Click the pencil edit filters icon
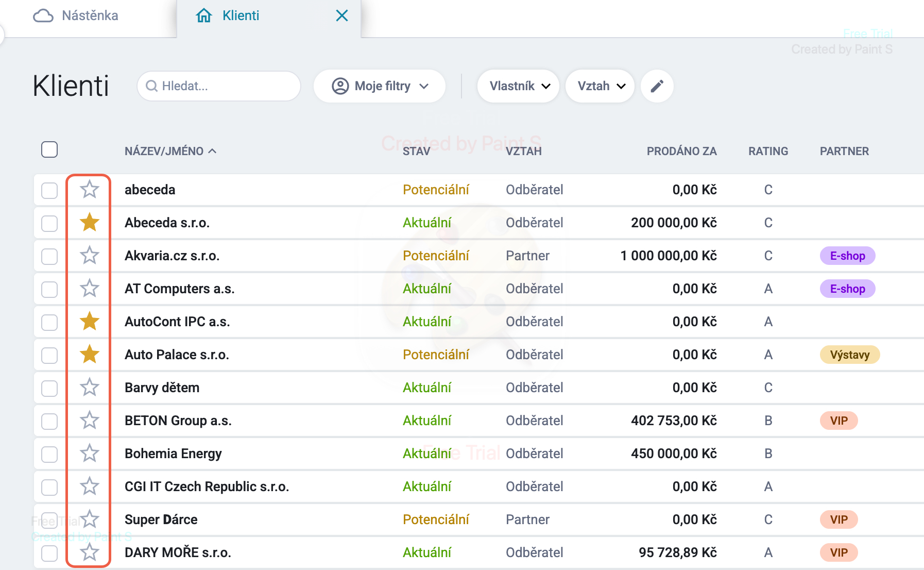Image resolution: width=924 pixels, height=570 pixels. (x=657, y=86)
